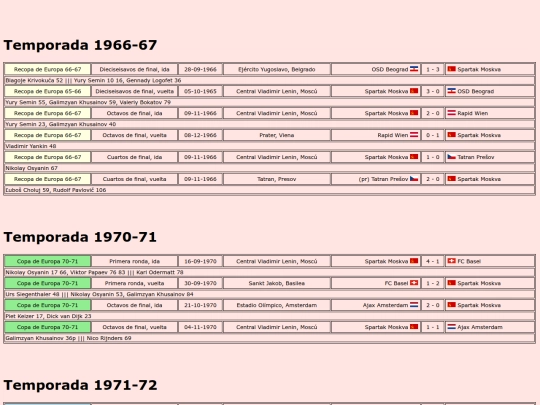The height and width of the screenshot is (405, 540).
Task: Click Soviet flag in the Tatran, Presov venue row
Action: pos(451,179)
